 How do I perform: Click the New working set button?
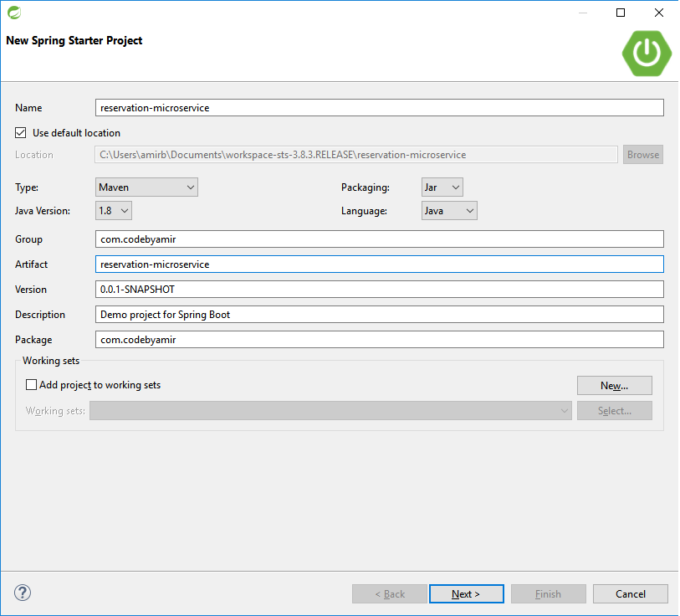tap(614, 385)
